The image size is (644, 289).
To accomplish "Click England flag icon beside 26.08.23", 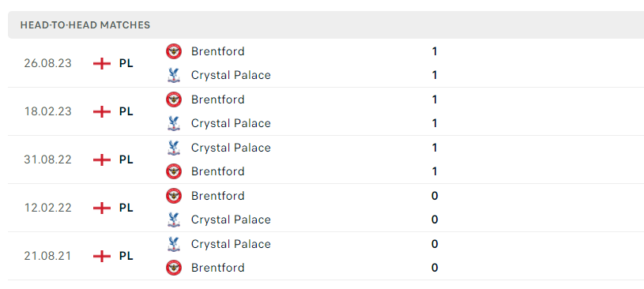I will click(102, 64).
